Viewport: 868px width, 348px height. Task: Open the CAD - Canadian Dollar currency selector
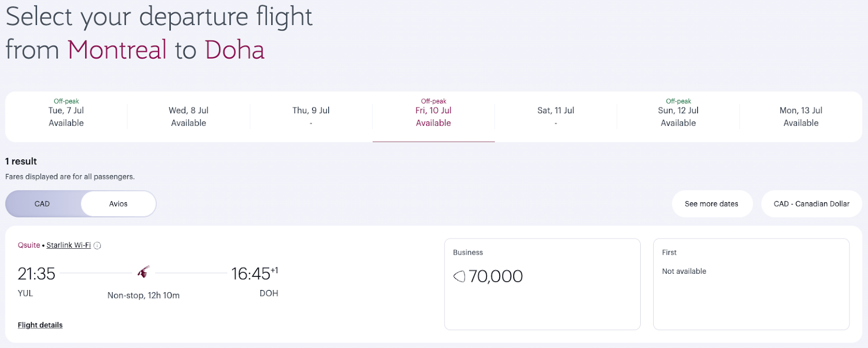point(811,204)
